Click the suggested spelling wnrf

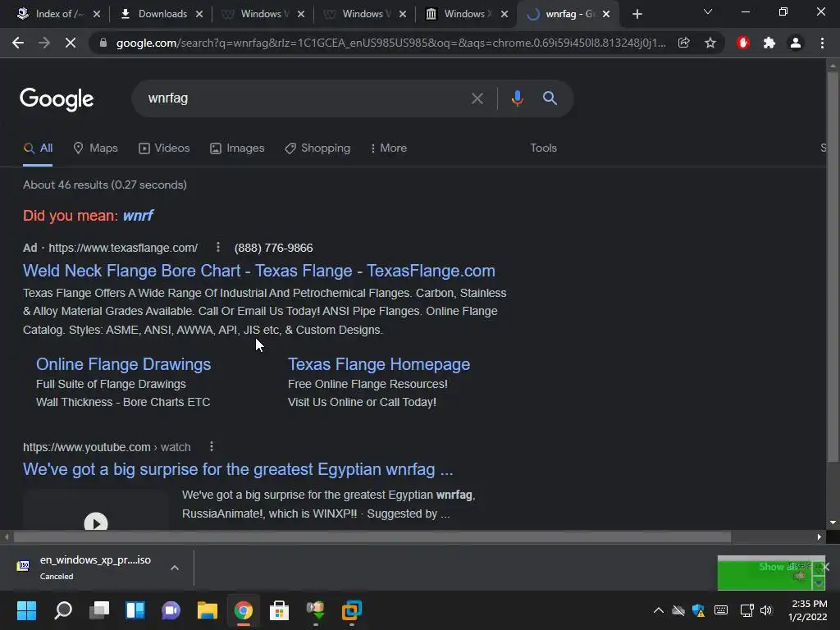click(138, 216)
